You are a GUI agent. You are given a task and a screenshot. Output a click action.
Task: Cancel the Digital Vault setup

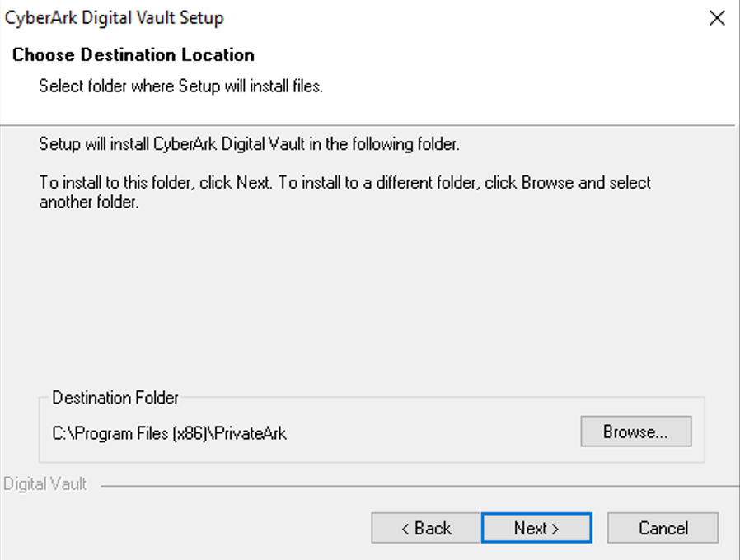663,528
